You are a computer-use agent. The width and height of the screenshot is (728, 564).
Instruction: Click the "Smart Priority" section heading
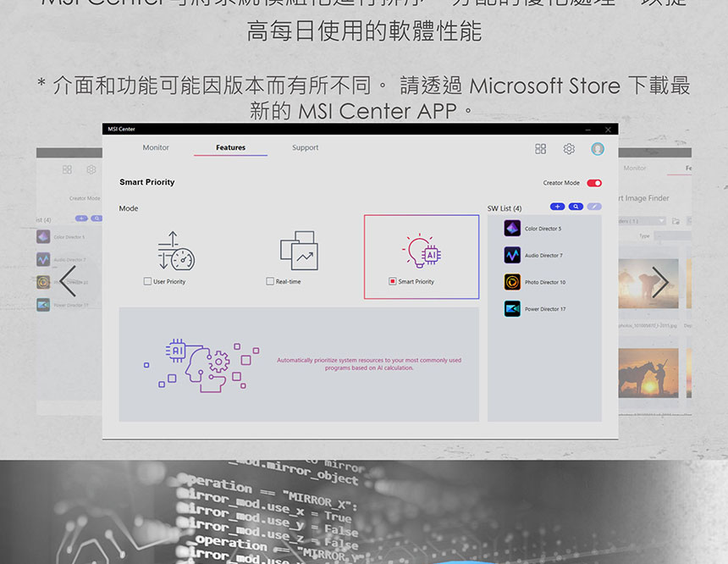pos(147,182)
